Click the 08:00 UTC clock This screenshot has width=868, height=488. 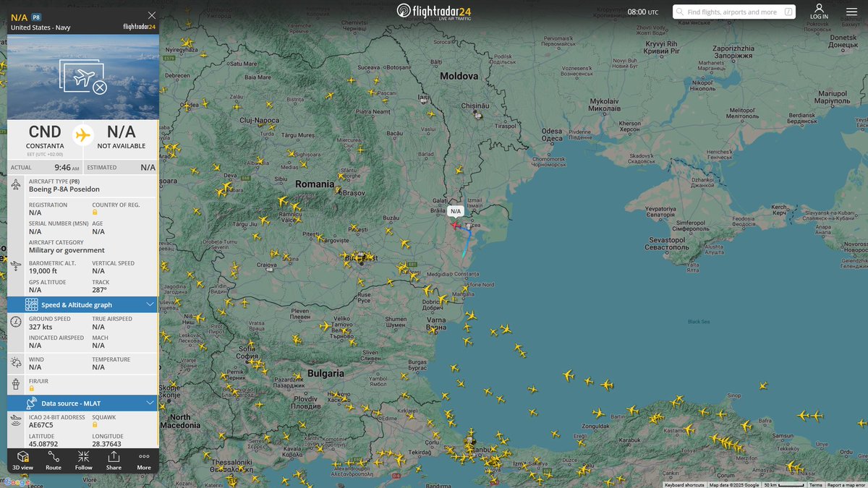[643, 12]
